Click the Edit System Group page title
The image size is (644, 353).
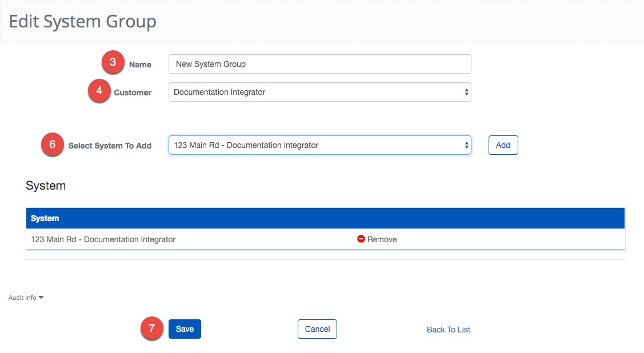click(x=82, y=21)
